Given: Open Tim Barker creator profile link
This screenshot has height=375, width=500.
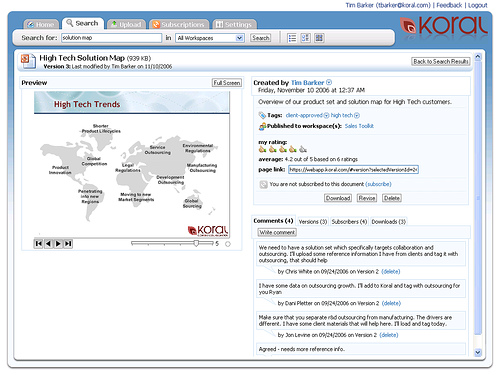Looking at the screenshot, I should pos(307,82).
